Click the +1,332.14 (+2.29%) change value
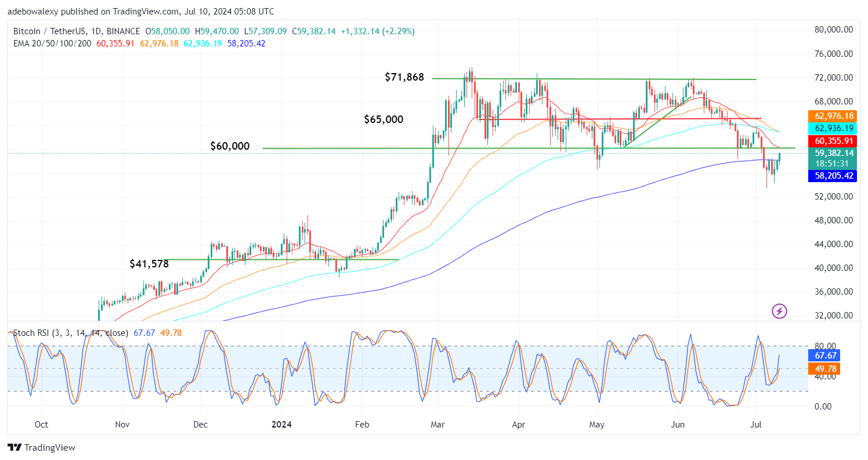868x460 pixels. (378, 31)
